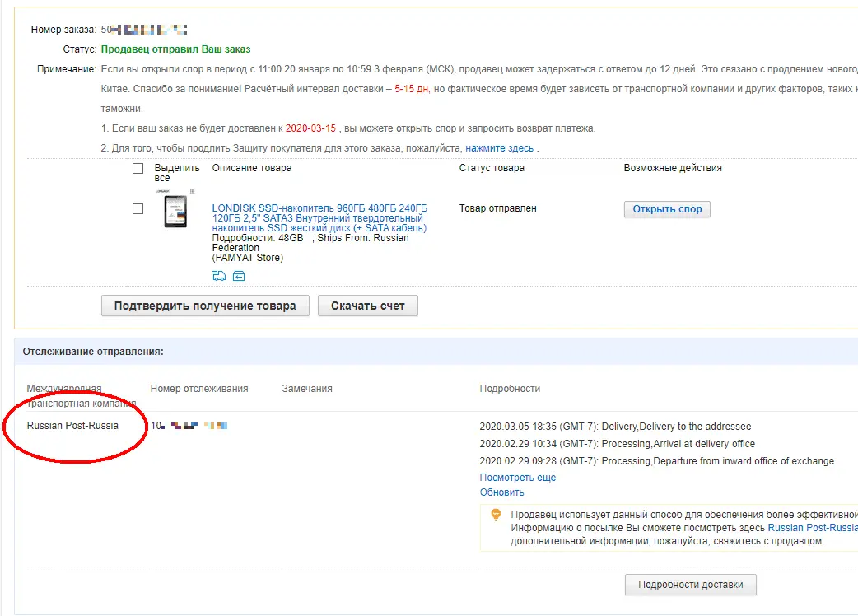Select entry 'Departure from inward office of exchange'

point(744,461)
